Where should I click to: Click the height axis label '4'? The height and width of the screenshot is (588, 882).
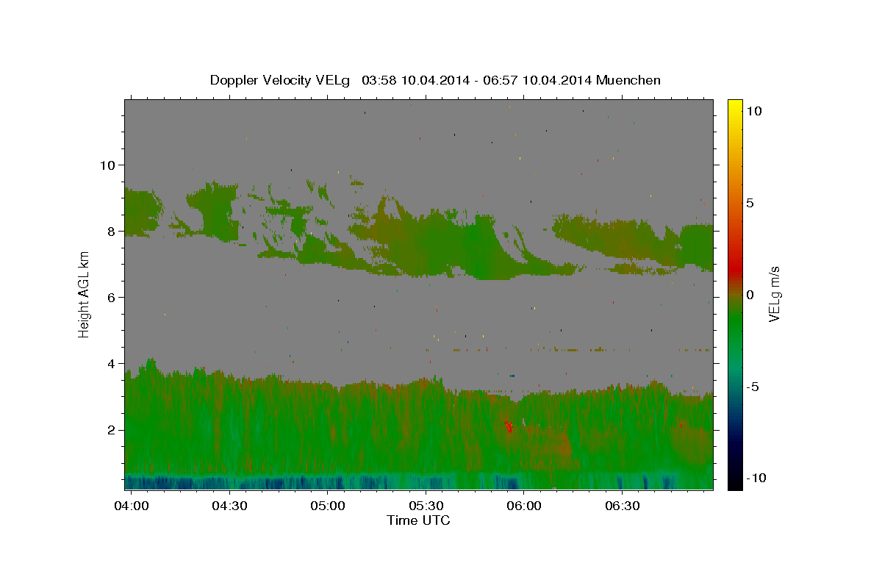[x=112, y=363]
